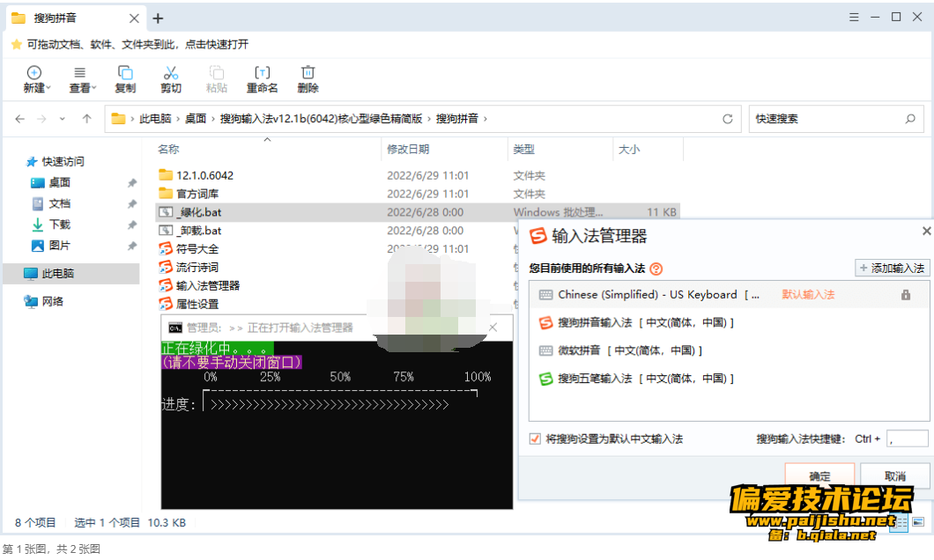Image resolution: width=934 pixels, height=560 pixels.
Task: Click the star icon in tip bar
Action: coord(17,44)
